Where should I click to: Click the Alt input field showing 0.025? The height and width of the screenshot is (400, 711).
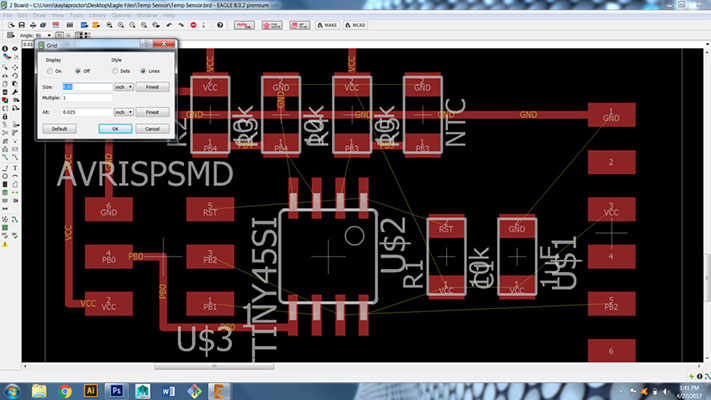[x=87, y=112]
